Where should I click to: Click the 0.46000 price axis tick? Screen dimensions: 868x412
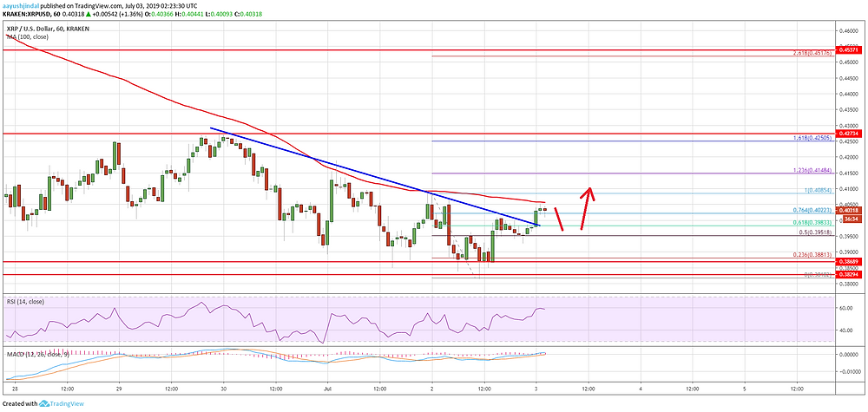pos(850,31)
